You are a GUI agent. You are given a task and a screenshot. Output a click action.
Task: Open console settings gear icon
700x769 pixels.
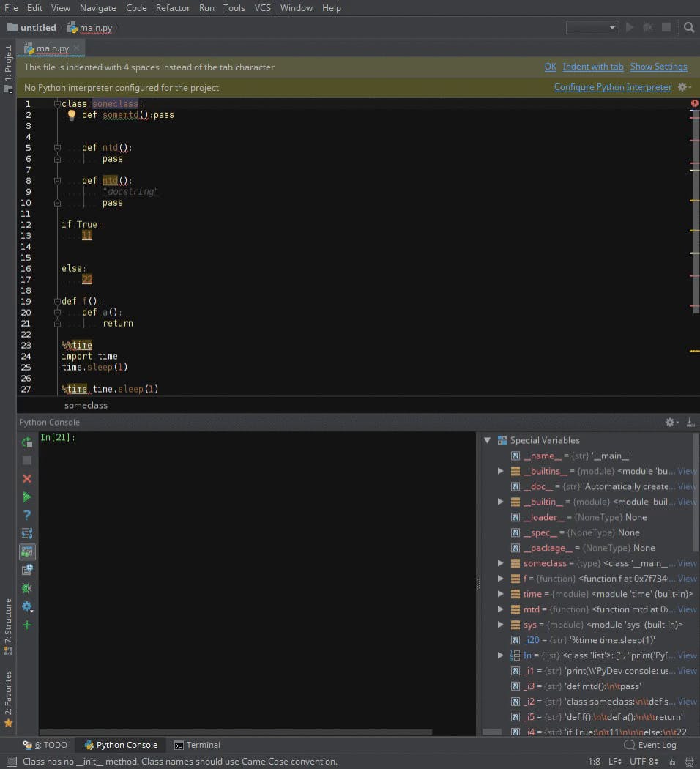27,606
